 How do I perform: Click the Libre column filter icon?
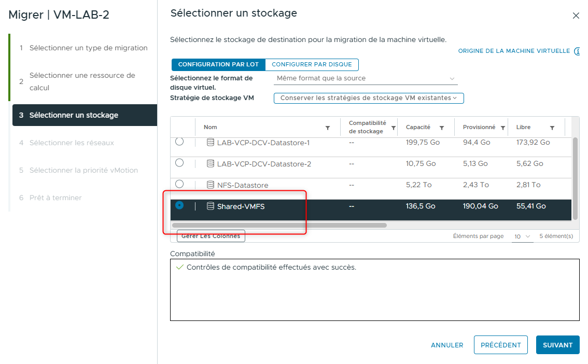(551, 127)
